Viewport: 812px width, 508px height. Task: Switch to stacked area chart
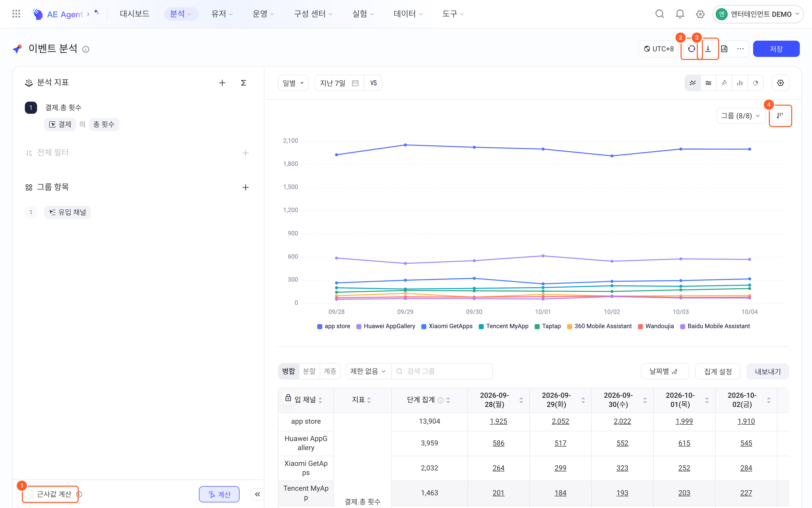point(708,83)
